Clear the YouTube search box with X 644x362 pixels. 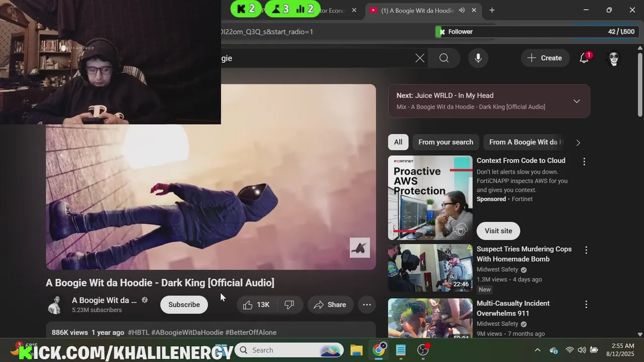420,58
